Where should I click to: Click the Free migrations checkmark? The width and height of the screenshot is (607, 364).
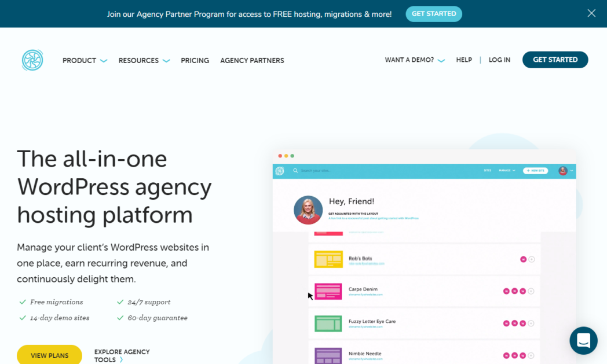[x=23, y=302]
